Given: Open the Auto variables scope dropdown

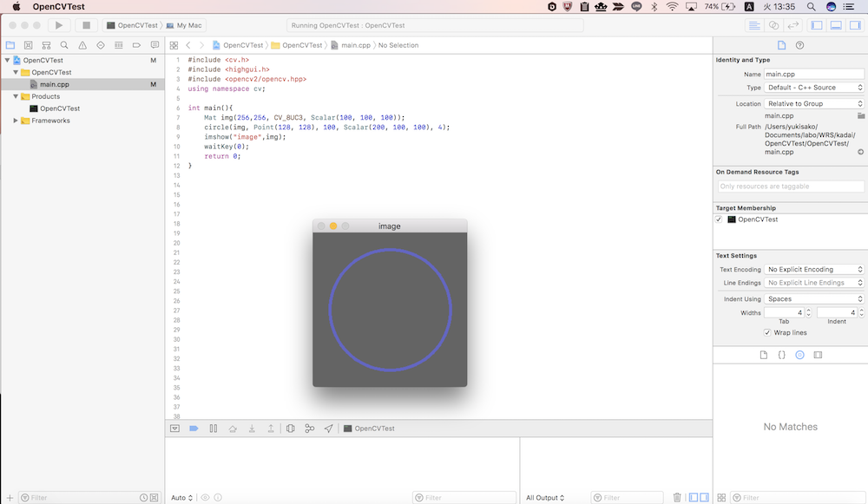Looking at the screenshot, I should (181, 498).
